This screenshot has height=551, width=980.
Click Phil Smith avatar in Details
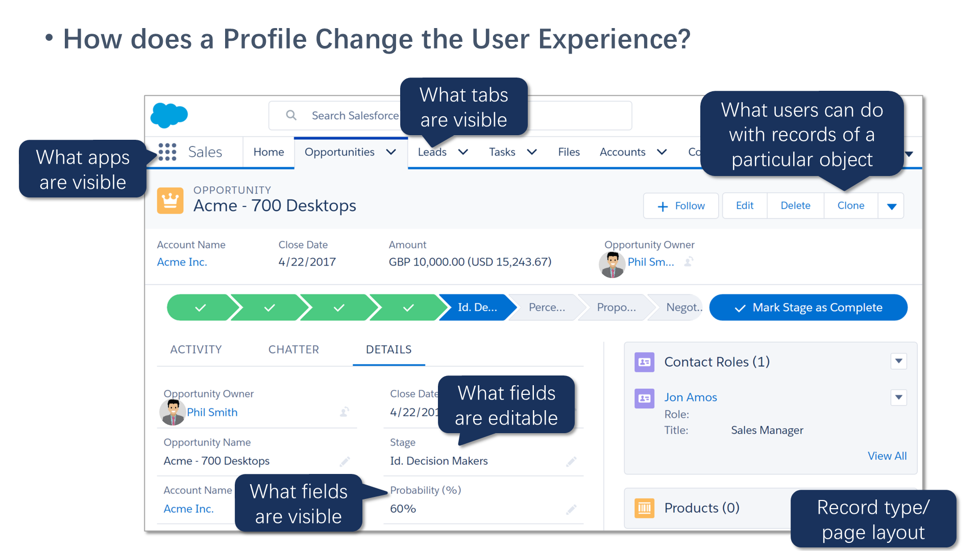[x=173, y=412]
